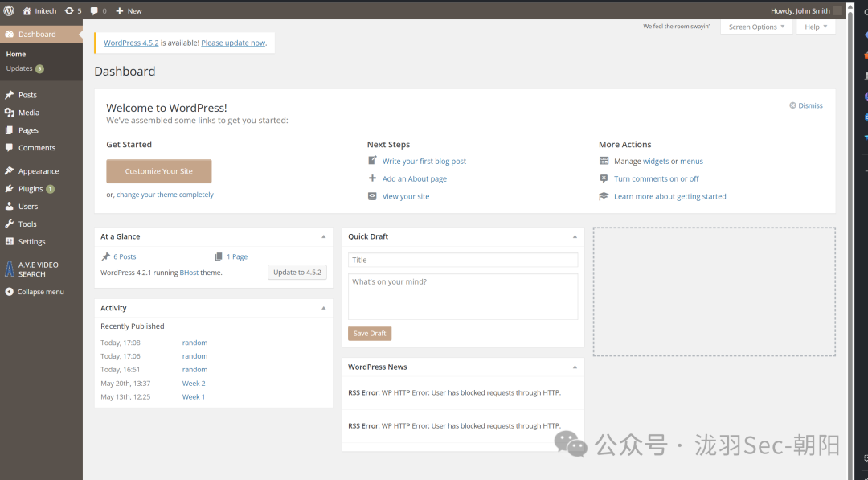Click the Comments bubble icon in sidebar

click(x=10, y=148)
